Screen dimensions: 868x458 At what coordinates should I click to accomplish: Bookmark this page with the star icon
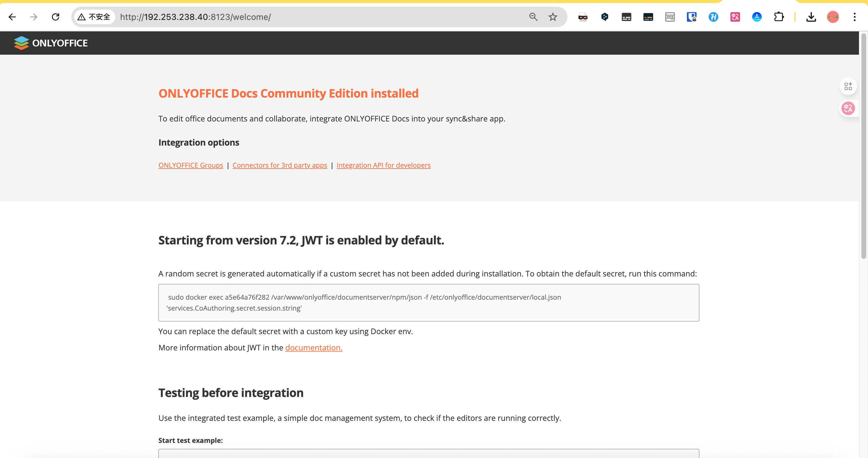553,17
